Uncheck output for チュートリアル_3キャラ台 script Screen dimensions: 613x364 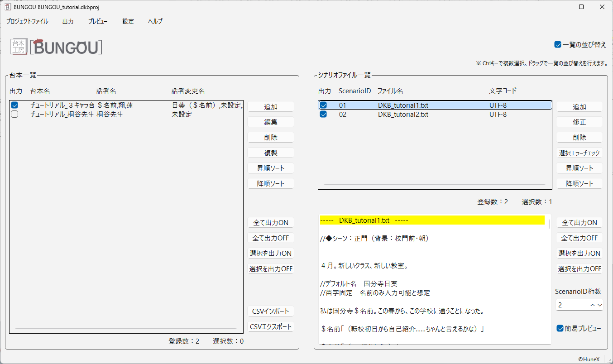14,105
